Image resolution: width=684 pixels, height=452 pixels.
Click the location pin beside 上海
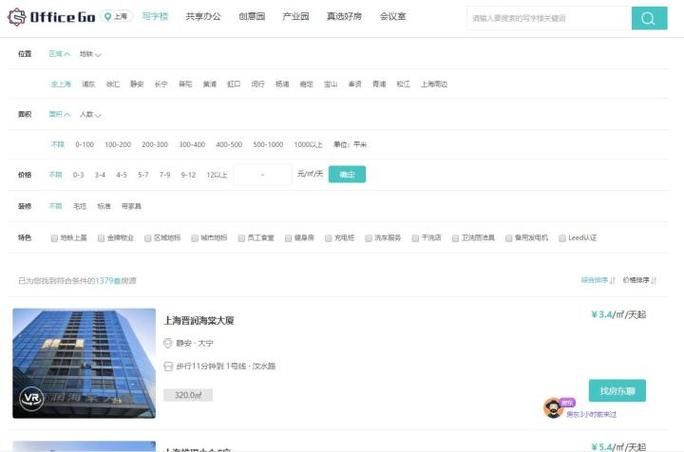pyautogui.click(x=107, y=17)
